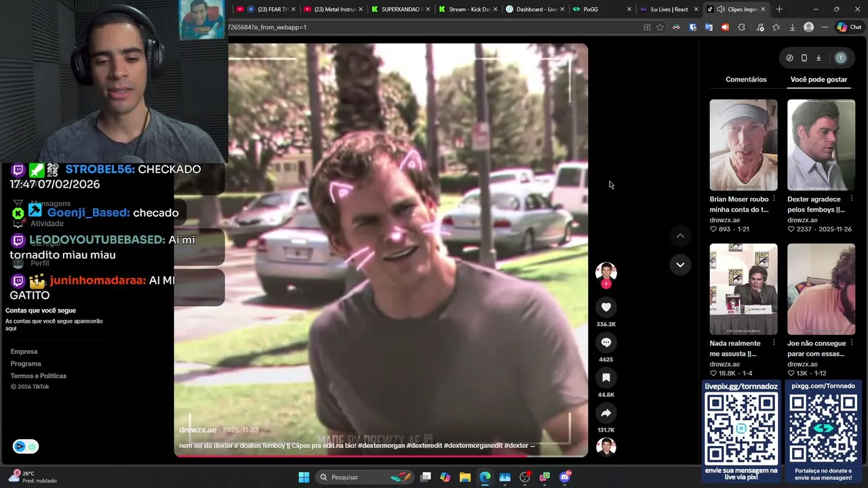Seek within the red video progress bar
Screen dimensions: 868x488
(x=381, y=455)
